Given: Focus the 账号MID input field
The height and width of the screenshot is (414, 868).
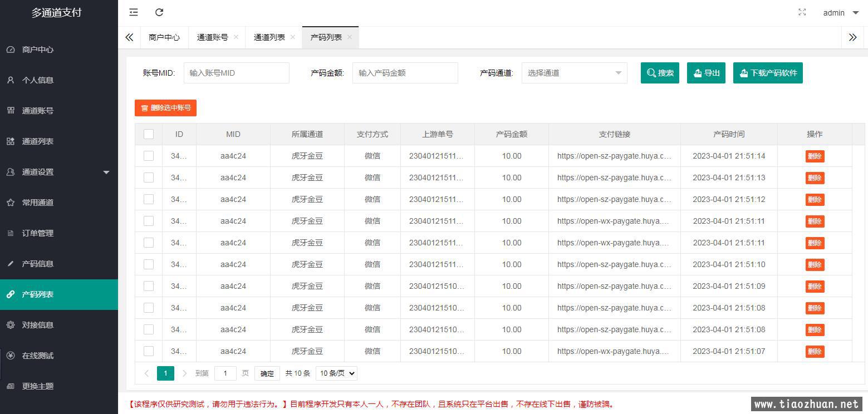Looking at the screenshot, I should (236, 73).
